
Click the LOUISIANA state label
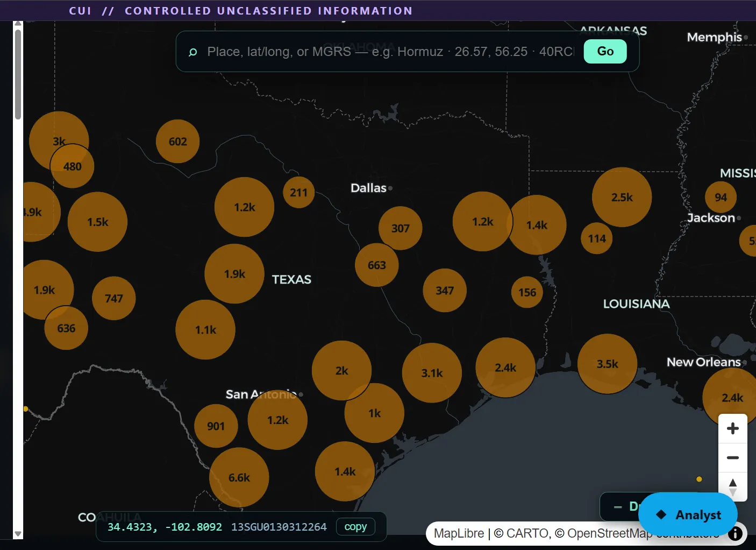636,304
